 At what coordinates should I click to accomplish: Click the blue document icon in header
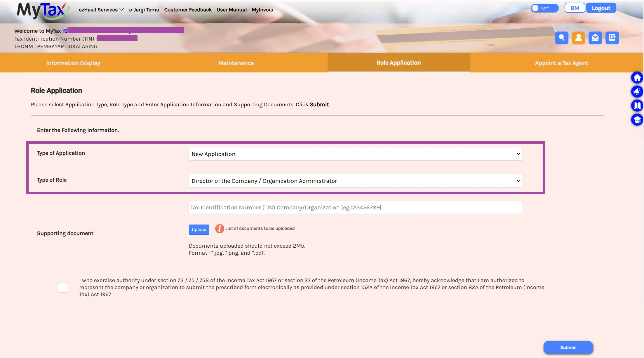point(612,38)
